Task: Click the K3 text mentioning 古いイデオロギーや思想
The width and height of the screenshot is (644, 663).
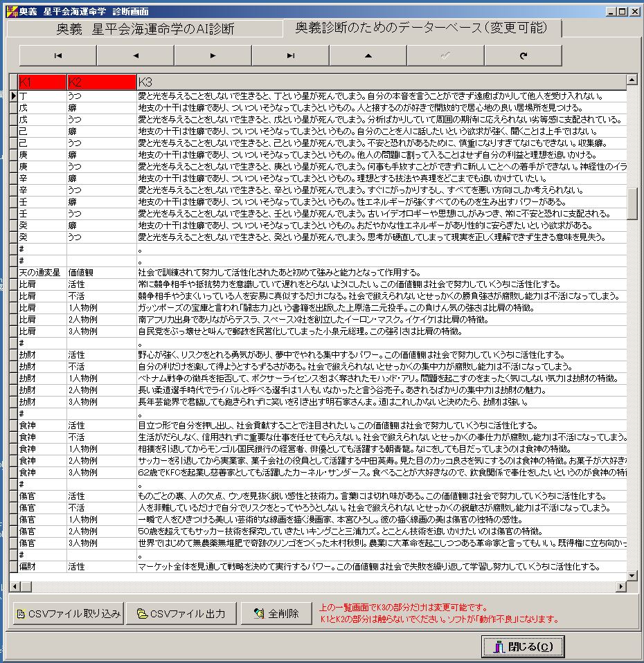Action: click(374, 214)
